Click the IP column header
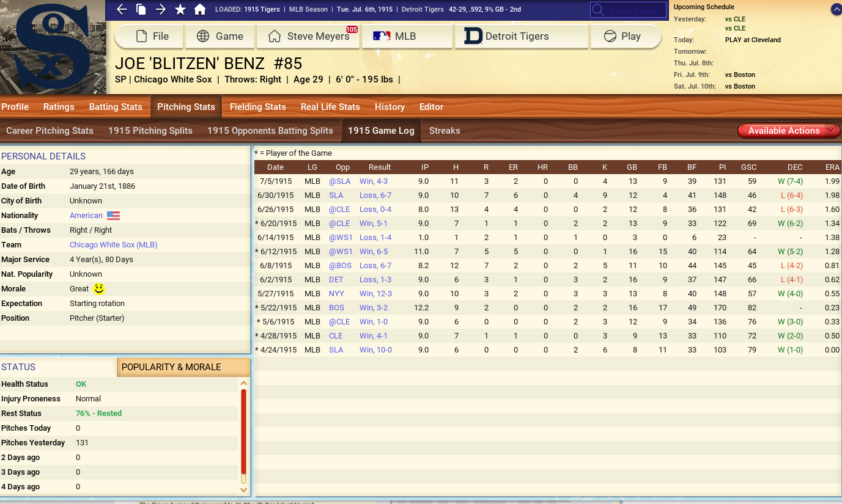The image size is (842, 504). pos(424,167)
